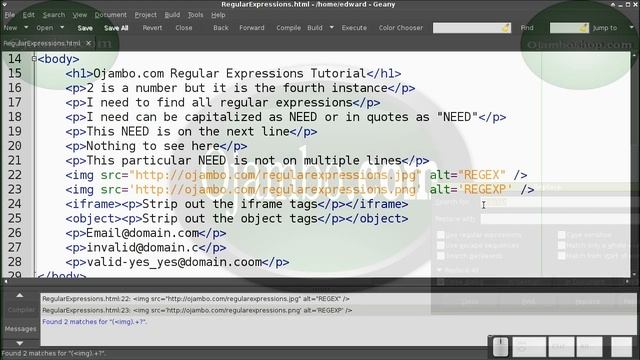Click the Close toolbar button
This screenshot has height=360, width=640.
click(x=184, y=28)
